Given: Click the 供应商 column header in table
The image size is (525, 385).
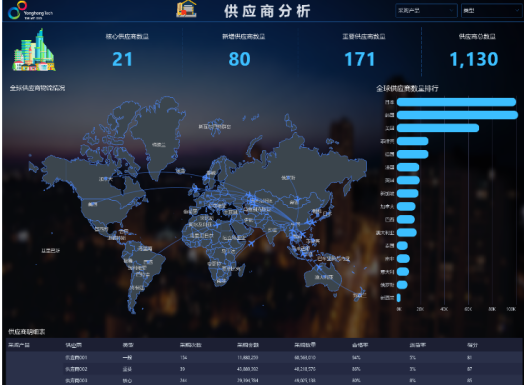Looking at the screenshot, I should pos(73,345).
